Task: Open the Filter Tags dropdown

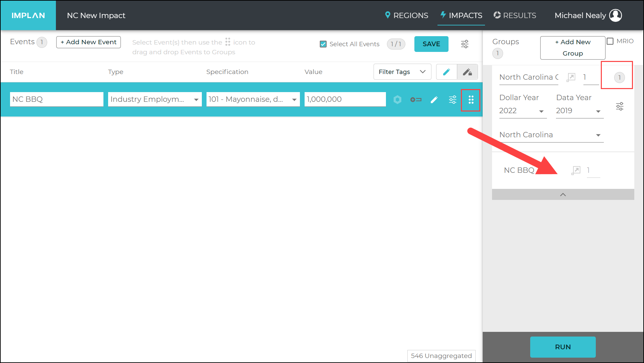Action: pyautogui.click(x=402, y=72)
